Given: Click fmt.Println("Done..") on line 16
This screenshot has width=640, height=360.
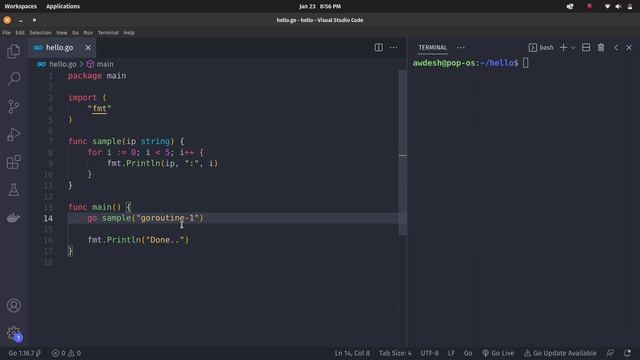Looking at the screenshot, I should [138, 240].
